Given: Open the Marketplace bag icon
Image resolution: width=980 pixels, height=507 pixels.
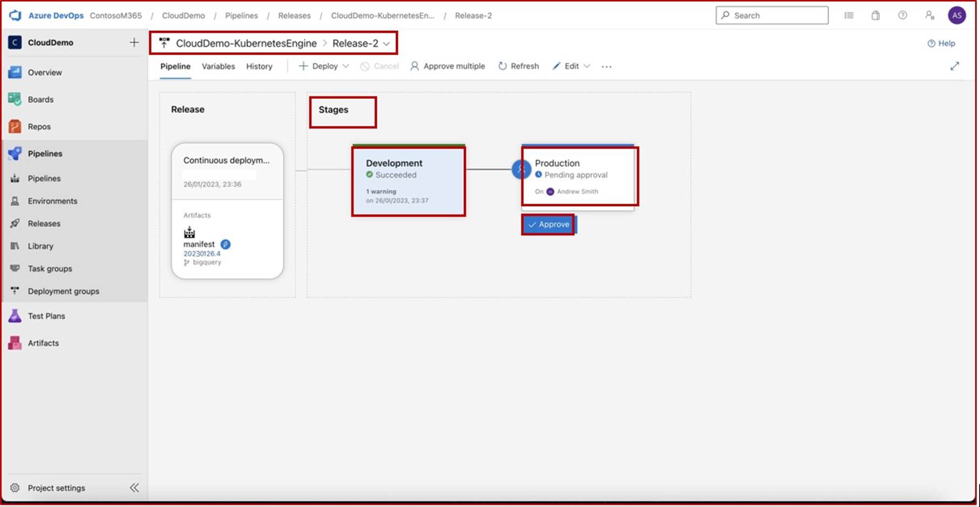Looking at the screenshot, I should (875, 16).
